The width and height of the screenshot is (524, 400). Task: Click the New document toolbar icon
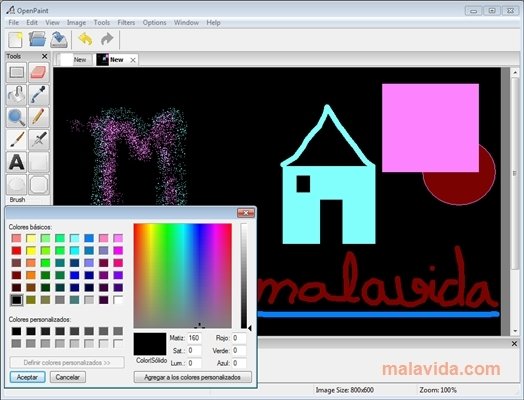click(x=15, y=40)
